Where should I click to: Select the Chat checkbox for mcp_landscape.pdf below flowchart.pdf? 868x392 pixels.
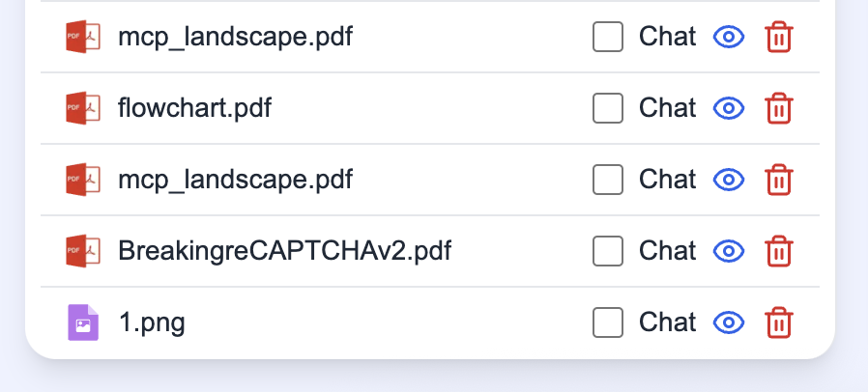[x=608, y=180]
